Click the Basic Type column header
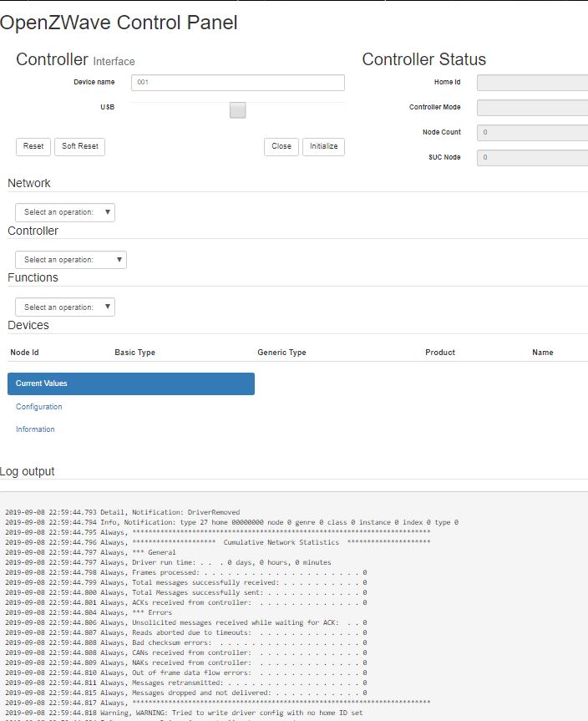Image resolution: width=588 pixels, height=721 pixels. [x=135, y=353]
